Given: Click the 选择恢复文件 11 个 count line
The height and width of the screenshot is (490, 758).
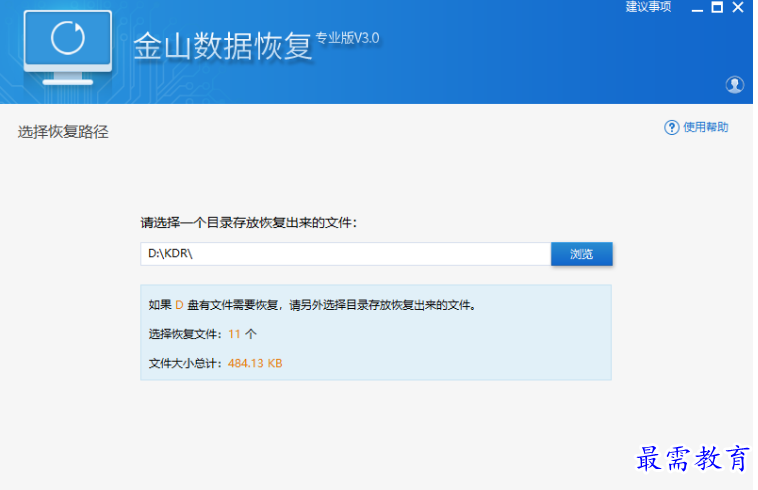Looking at the screenshot, I should (203, 334).
